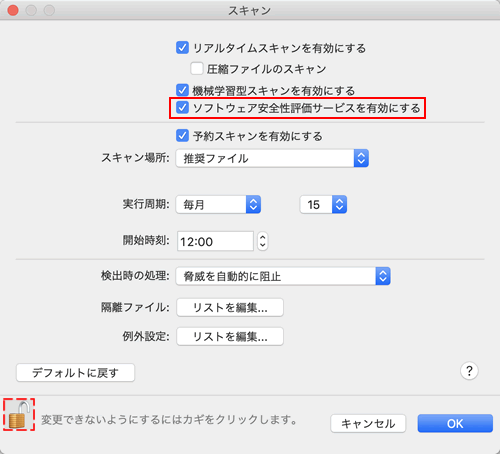Image resolution: width=500 pixels, height=454 pixels.
Task: Open help with the question mark button
Action: (469, 371)
